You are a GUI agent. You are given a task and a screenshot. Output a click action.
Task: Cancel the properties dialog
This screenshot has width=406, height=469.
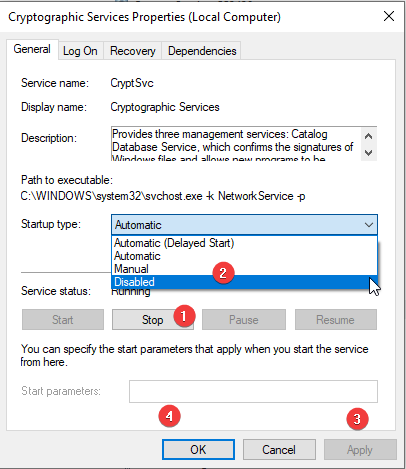(x=279, y=450)
